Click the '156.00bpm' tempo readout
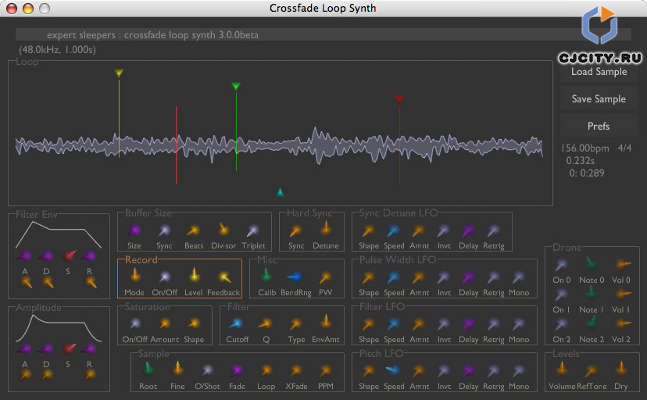The width and height of the screenshot is (647, 400). [x=585, y=148]
